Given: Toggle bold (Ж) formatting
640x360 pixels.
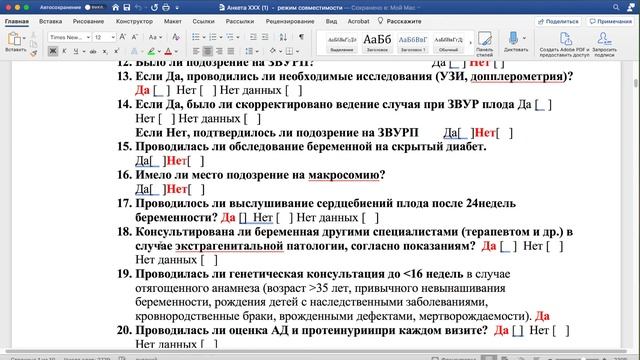Looking at the screenshot, I should click(x=53, y=51).
